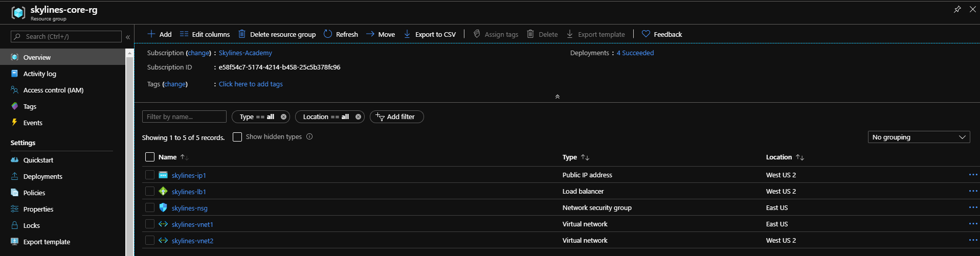This screenshot has width=980, height=256.
Task: Open more options for skylines-ip1
Action: point(973,175)
